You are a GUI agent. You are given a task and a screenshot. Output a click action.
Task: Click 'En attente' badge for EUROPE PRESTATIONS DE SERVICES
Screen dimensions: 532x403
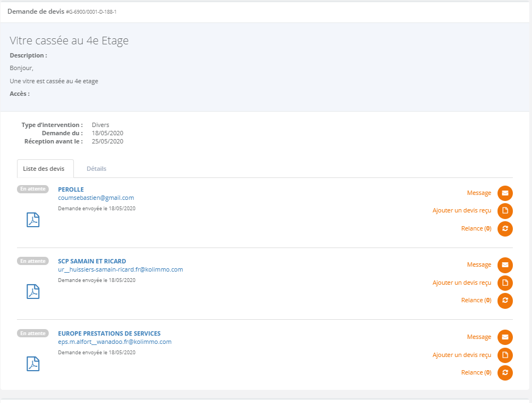[33, 333]
